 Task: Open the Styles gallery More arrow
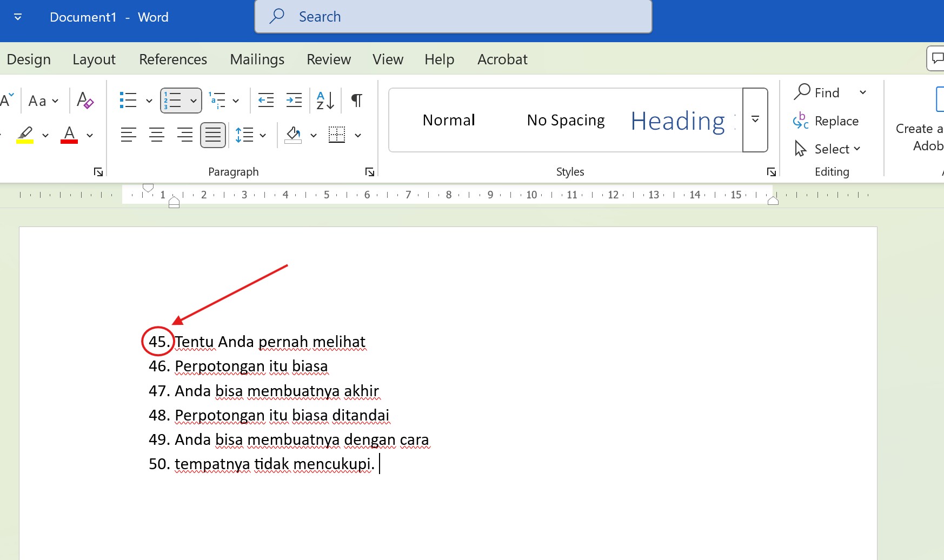coord(755,120)
